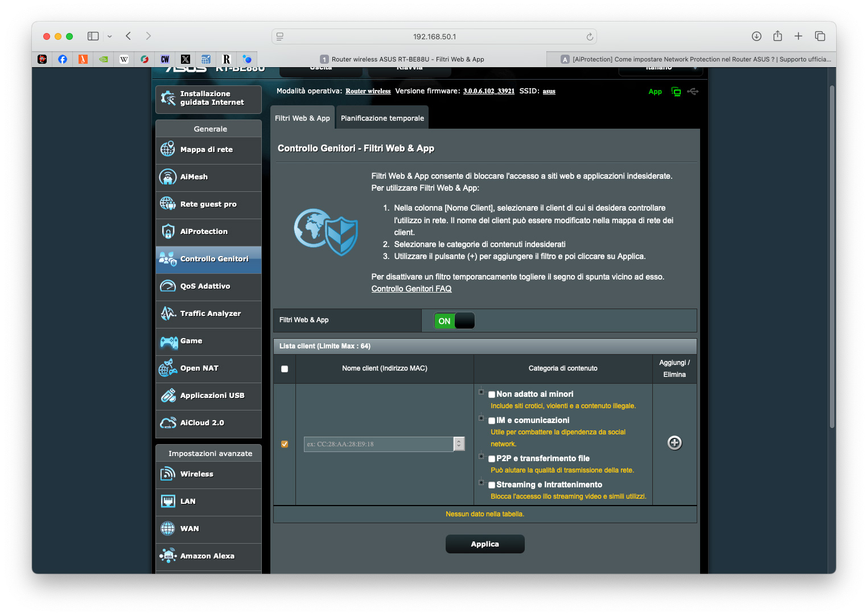Open the Facebook favorite in Safari
Viewport: 868px width, 616px height.
pos(63,59)
